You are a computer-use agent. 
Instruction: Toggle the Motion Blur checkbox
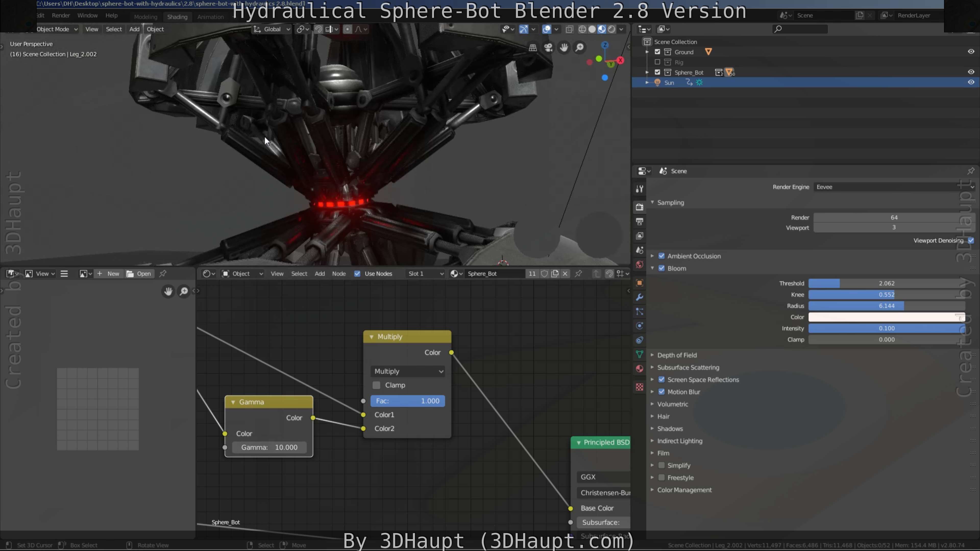pos(661,392)
